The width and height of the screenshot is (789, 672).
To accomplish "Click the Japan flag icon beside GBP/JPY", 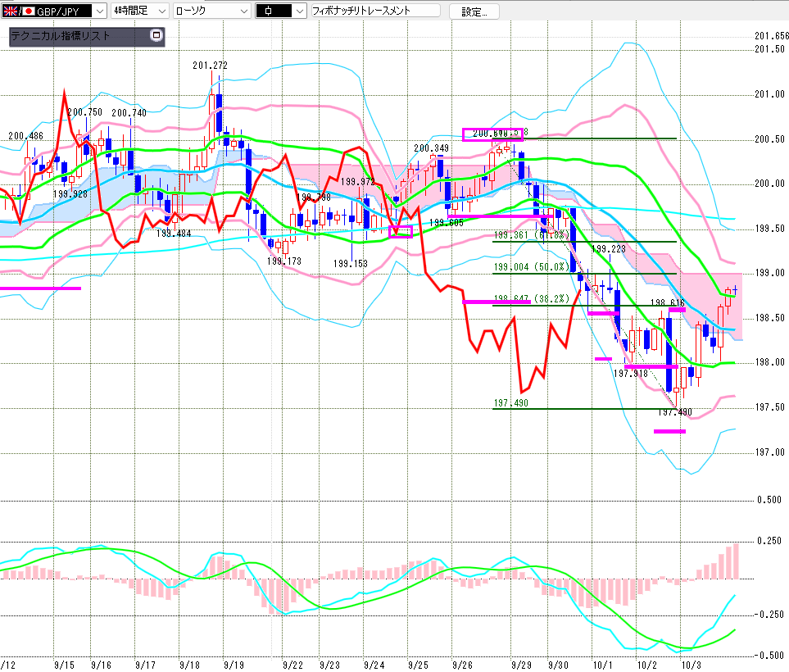I will tap(27, 11).
